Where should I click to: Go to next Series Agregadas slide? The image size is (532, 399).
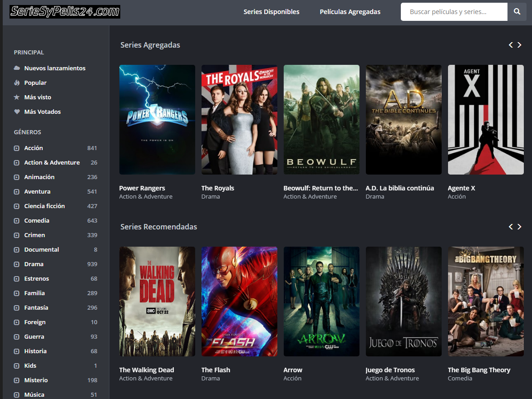click(519, 45)
